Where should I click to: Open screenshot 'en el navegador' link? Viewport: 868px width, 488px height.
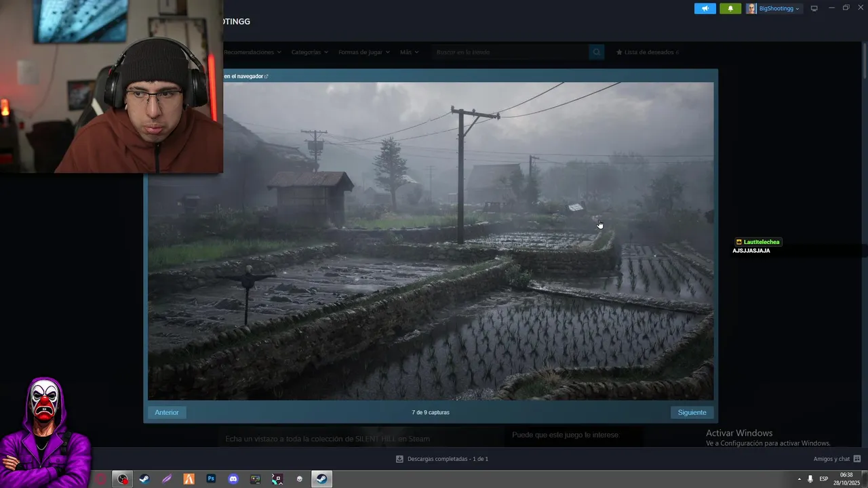coord(245,77)
